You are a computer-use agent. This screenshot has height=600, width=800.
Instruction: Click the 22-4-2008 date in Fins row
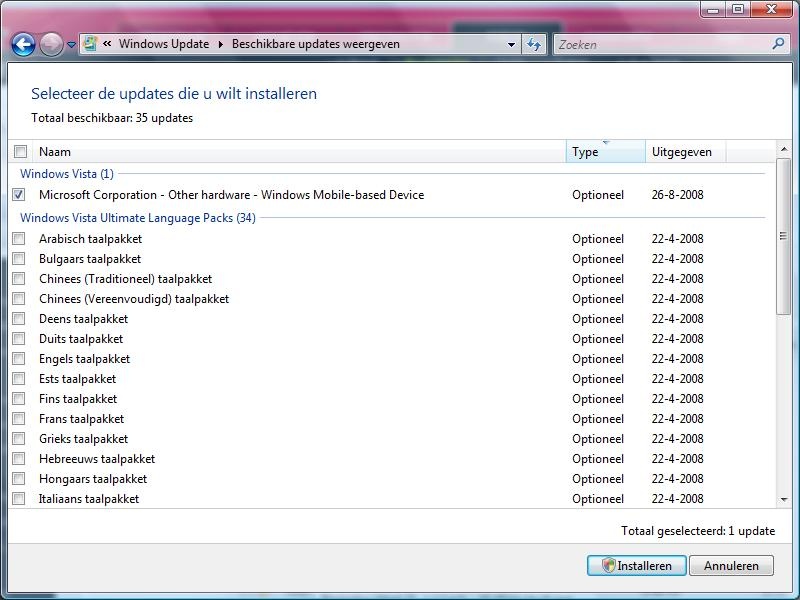click(678, 399)
